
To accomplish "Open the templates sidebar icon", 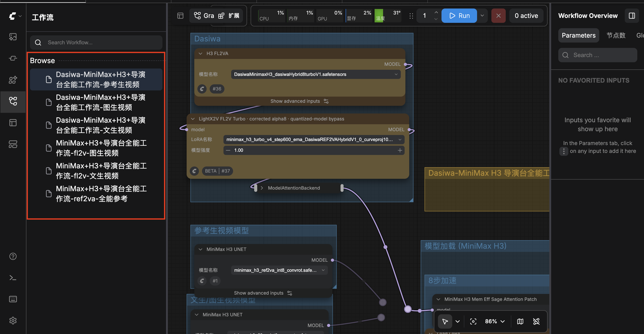I will (13, 123).
